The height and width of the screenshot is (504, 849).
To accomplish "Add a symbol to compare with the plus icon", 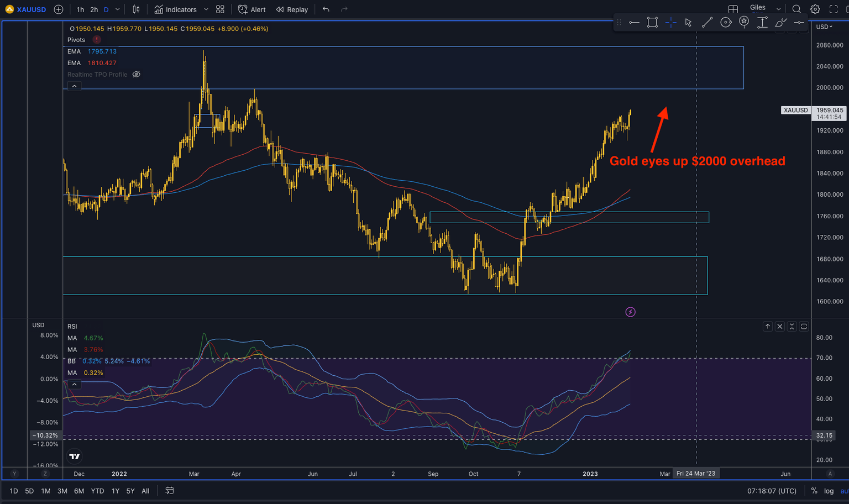I will (x=59, y=9).
